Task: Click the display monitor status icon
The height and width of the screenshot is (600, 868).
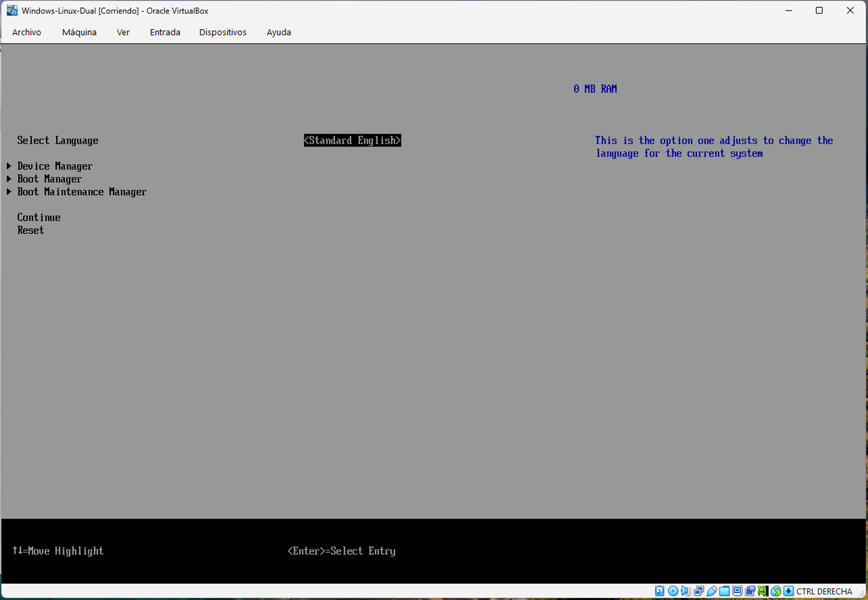Action: tap(737, 591)
